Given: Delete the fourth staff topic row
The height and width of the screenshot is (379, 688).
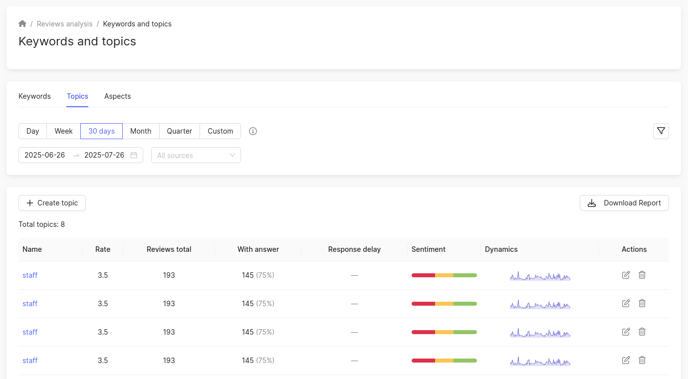Looking at the screenshot, I should [x=642, y=360].
